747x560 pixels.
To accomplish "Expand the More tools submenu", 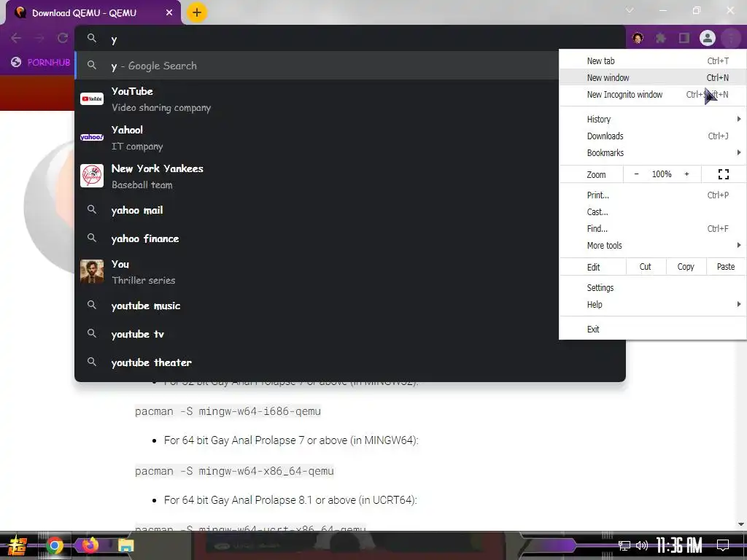I will [653, 246].
